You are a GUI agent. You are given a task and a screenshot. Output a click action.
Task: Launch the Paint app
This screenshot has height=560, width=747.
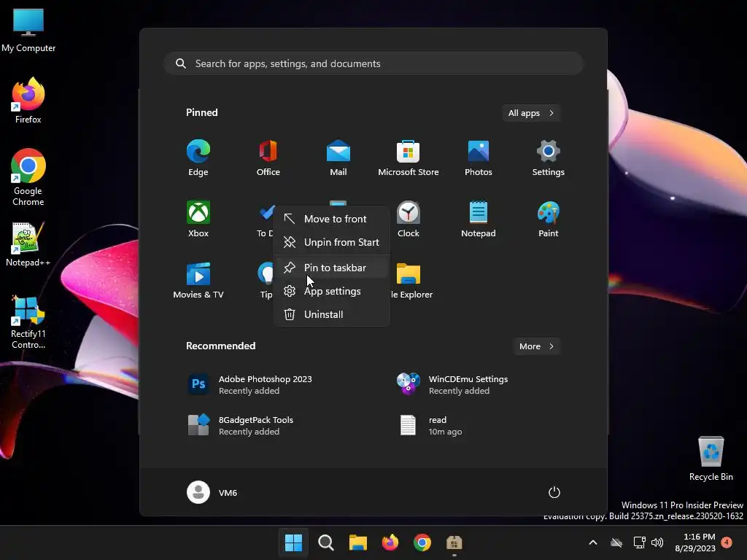(549, 219)
